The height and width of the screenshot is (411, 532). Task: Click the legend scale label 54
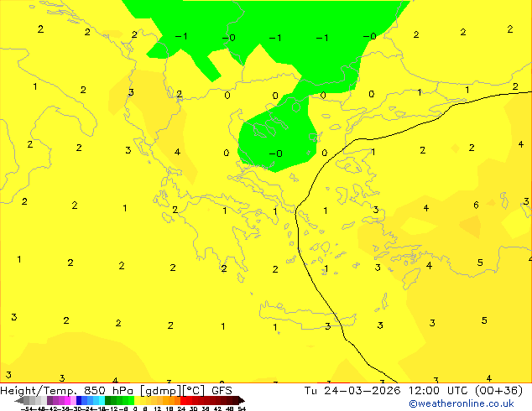[242, 408]
